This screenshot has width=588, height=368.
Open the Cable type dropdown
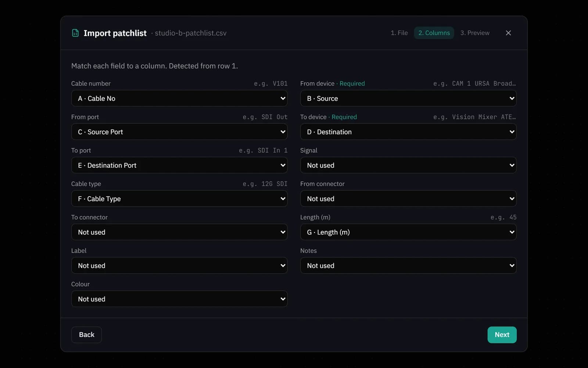(x=179, y=199)
